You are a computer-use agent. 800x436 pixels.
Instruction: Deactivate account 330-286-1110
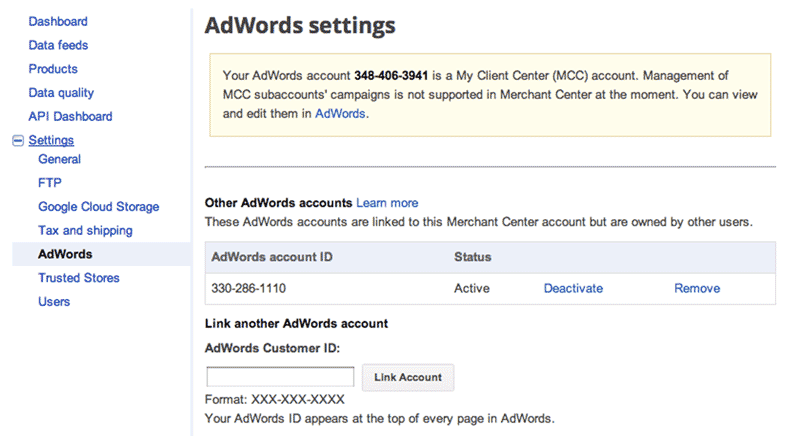click(573, 288)
